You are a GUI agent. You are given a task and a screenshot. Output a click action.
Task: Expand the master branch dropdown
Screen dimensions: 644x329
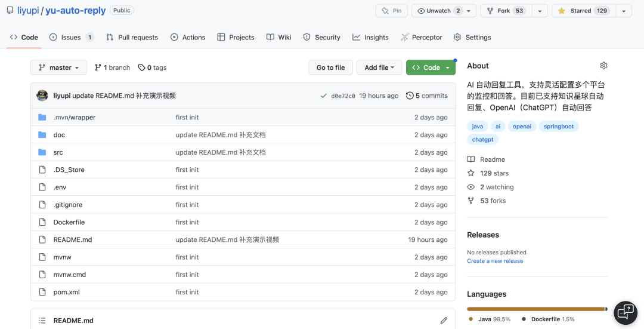[58, 67]
